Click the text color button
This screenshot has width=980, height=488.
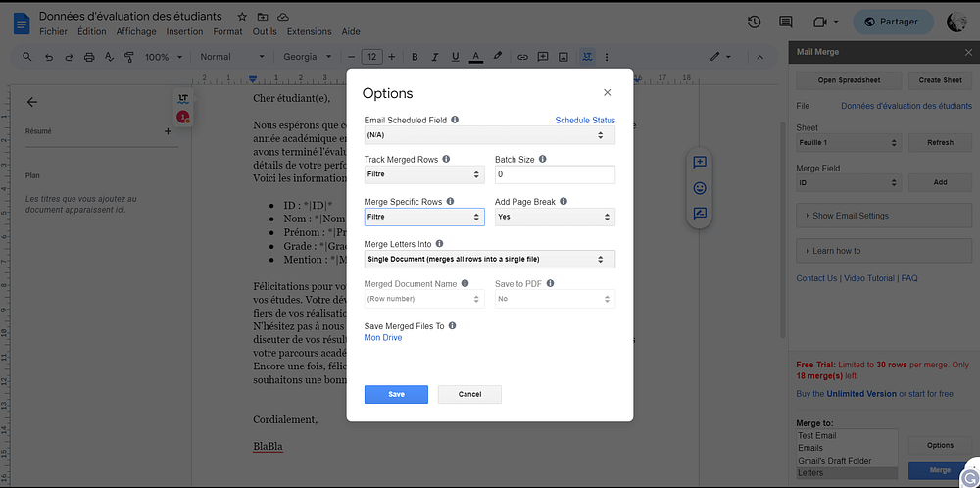pyautogui.click(x=475, y=57)
